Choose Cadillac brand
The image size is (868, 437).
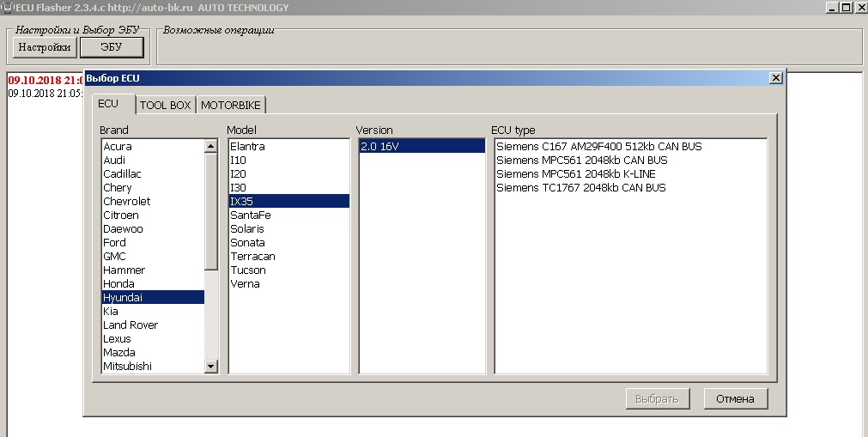(154, 174)
